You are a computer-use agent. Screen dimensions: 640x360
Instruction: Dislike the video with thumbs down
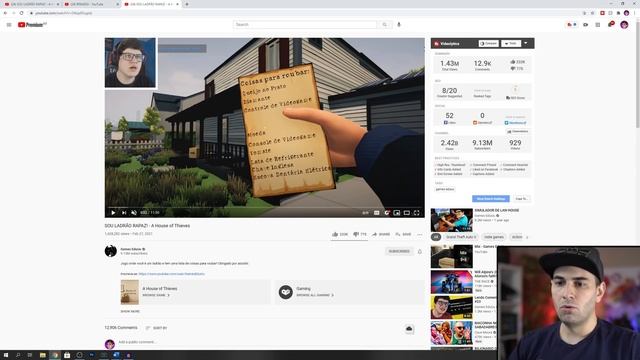pyautogui.click(x=360, y=234)
